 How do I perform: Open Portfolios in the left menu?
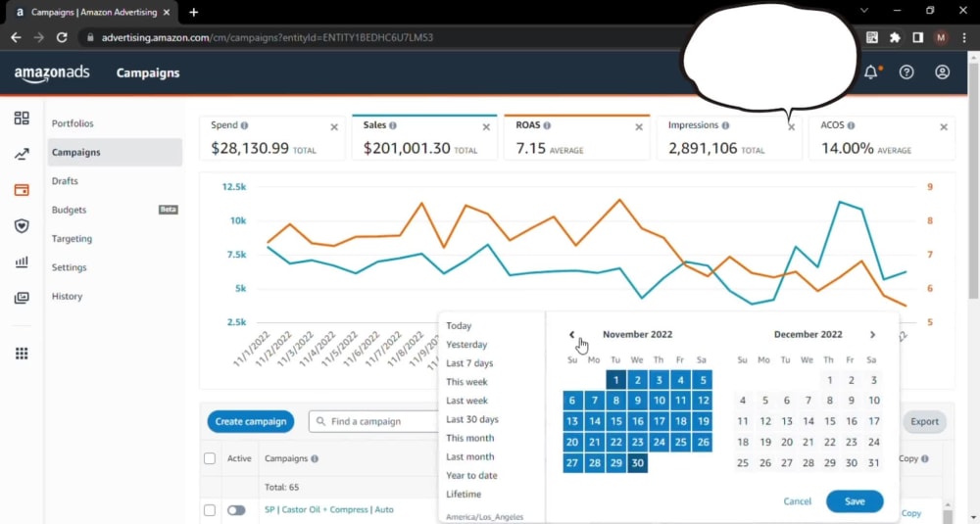(x=73, y=123)
